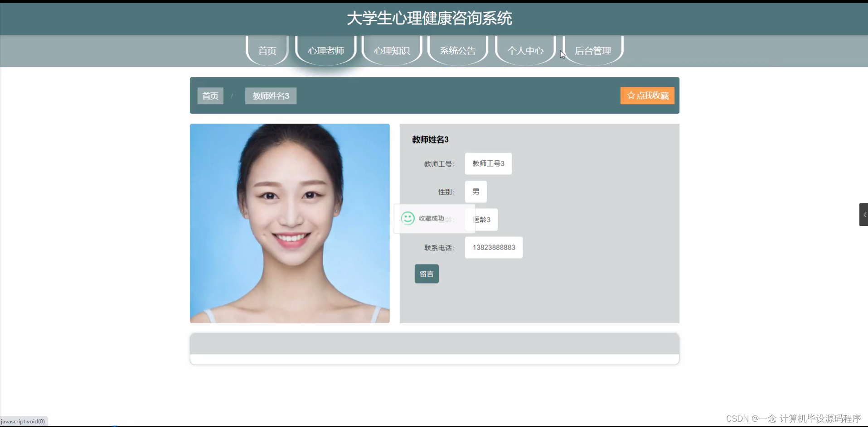This screenshot has height=427, width=868.
Task: Click the phone field 13823888883
Action: 494,247
